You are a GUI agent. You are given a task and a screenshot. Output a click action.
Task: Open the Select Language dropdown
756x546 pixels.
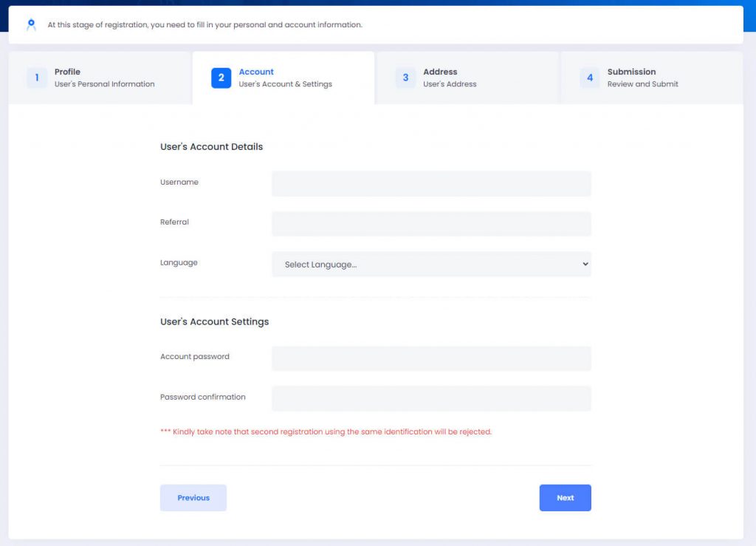431,264
